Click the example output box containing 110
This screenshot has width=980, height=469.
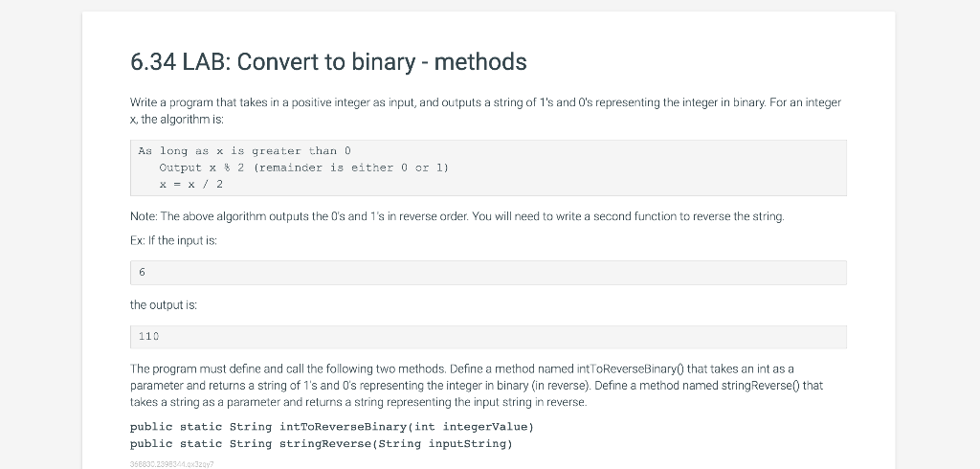click(x=488, y=337)
